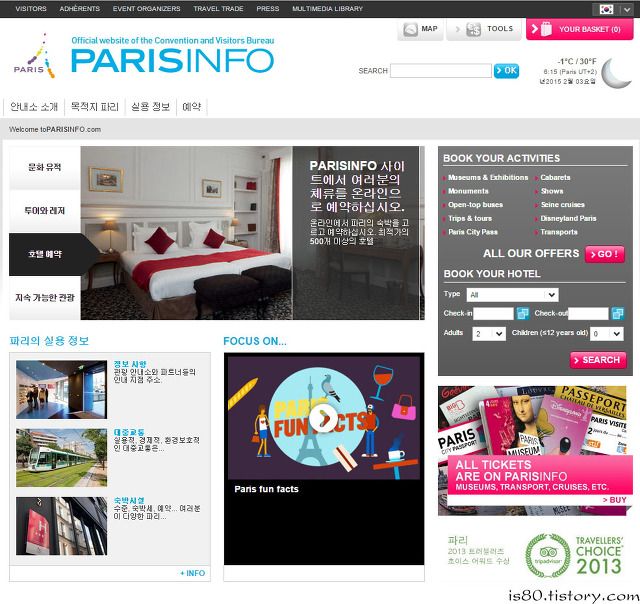Screen dimensions: 640x604
Task: Click the moon weather icon
Action: click(x=616, y=73)
